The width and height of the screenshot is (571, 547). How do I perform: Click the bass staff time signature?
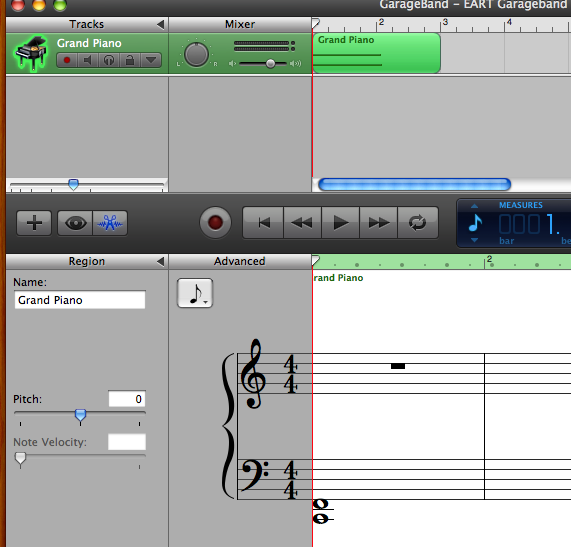coord(290,479)
